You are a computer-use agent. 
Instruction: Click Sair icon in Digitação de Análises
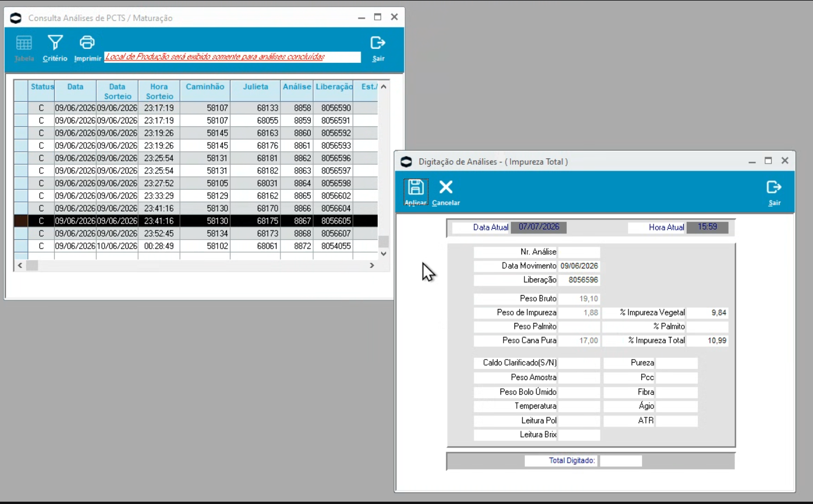tap(774, 187)
